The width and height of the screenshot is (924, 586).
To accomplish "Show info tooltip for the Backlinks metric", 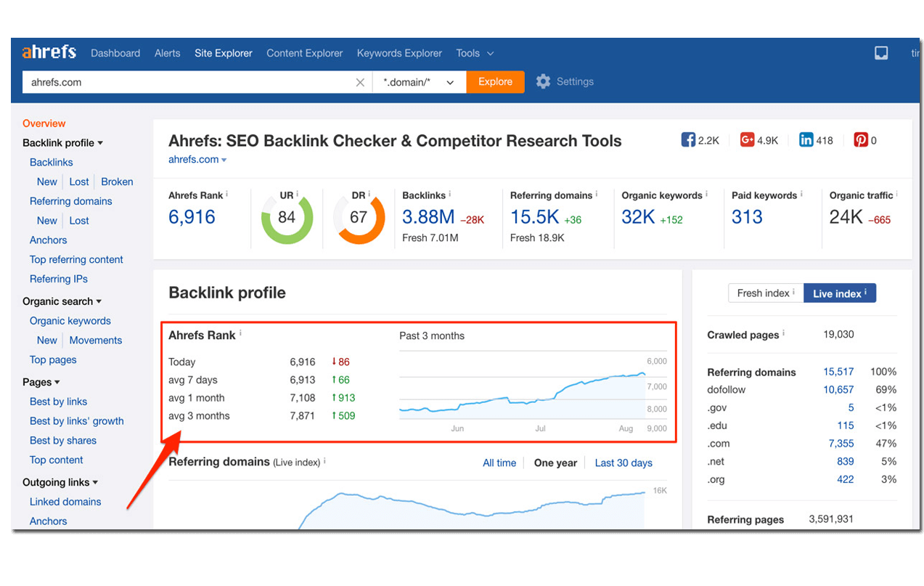I will point(450,194).
